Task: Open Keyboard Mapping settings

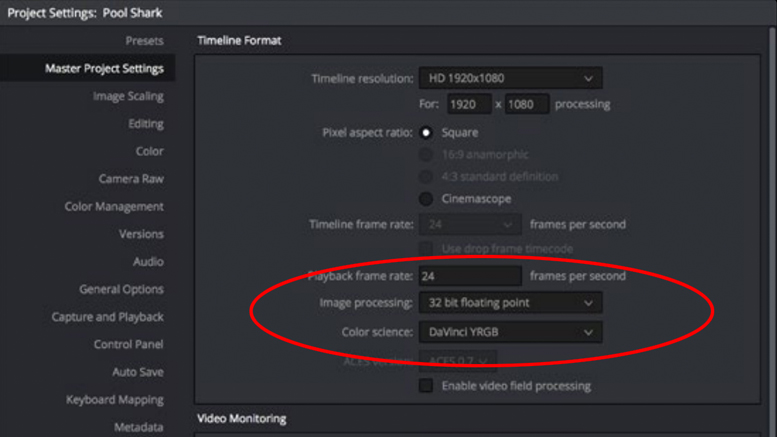Action: 114,400
